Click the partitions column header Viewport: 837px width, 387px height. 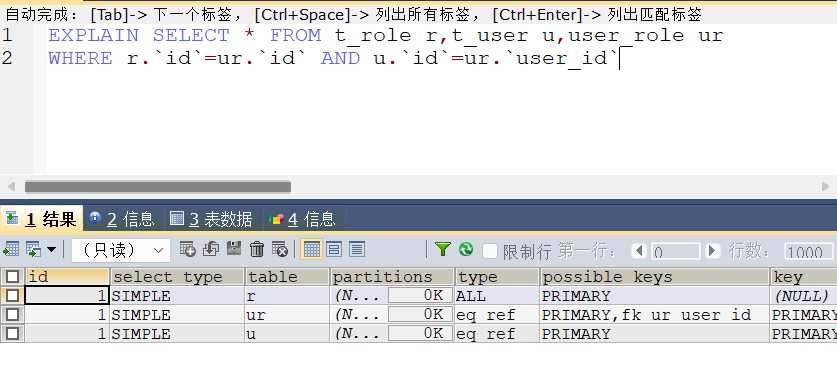pyautogui.click(x=392, y=277)
